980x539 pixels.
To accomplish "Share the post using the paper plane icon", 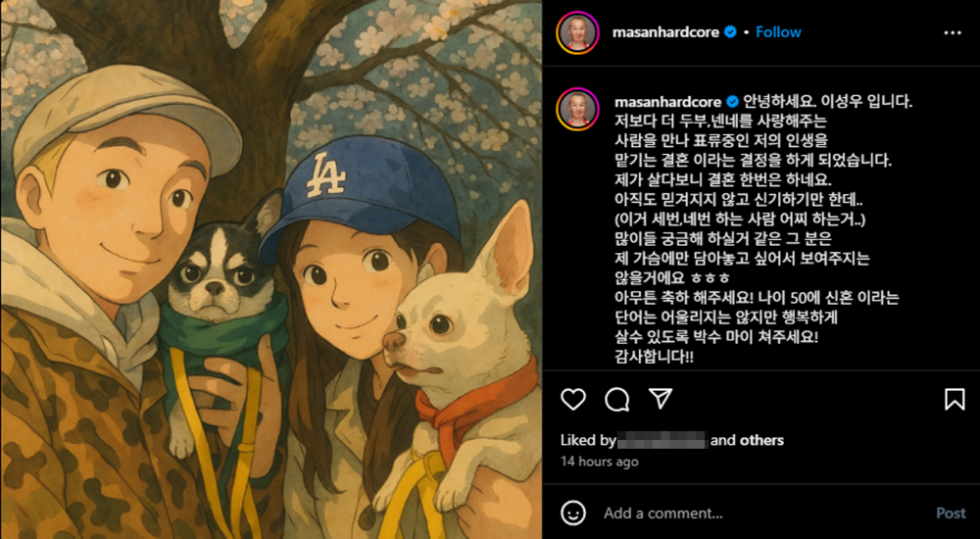I will 660,398.
